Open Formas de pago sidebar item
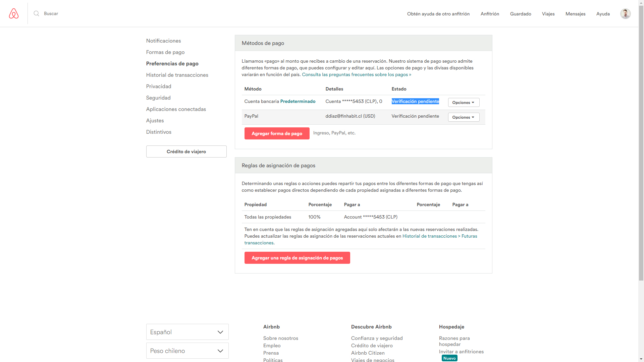 click(x=165, y=52)
